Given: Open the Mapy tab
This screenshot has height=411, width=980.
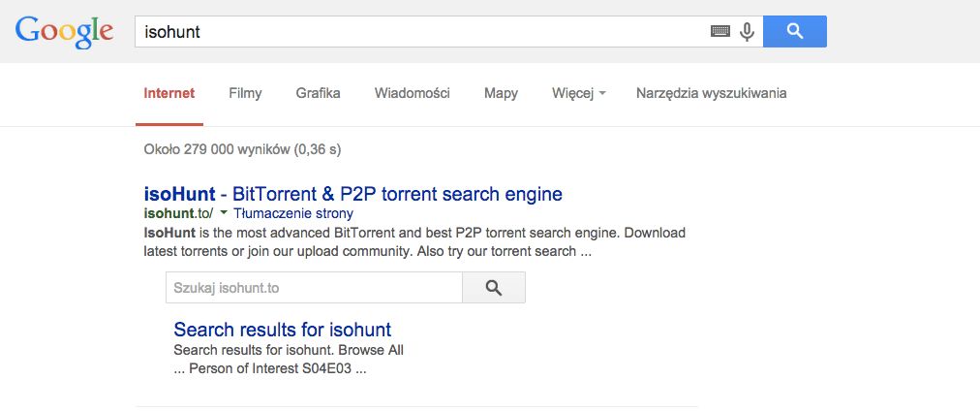Looking at the screenshot, I should 501,94.
